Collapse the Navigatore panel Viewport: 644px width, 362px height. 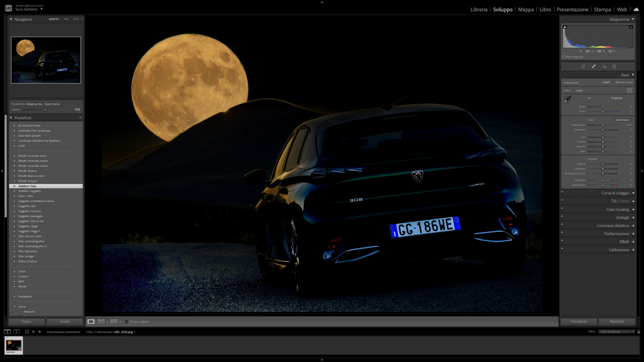point(11,19)
